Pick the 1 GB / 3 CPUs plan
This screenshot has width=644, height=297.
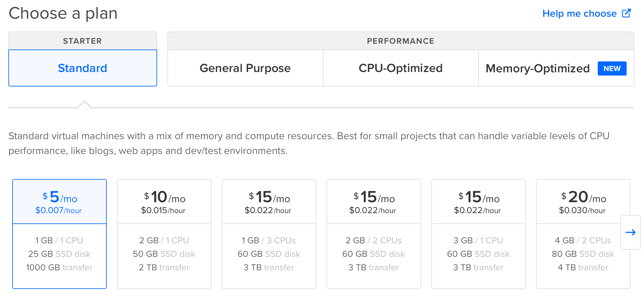pyautogui.click(x=269, y=234)
